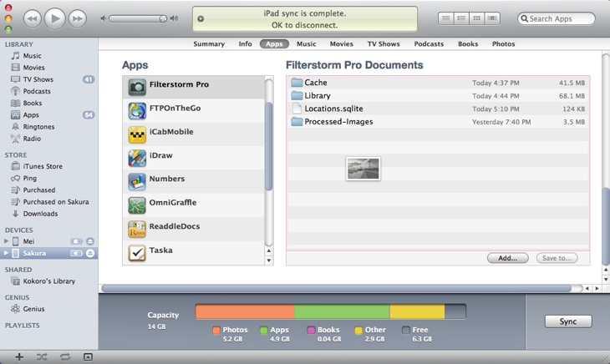
Task: Select the Locations.sqlite file
Action: 333,109
